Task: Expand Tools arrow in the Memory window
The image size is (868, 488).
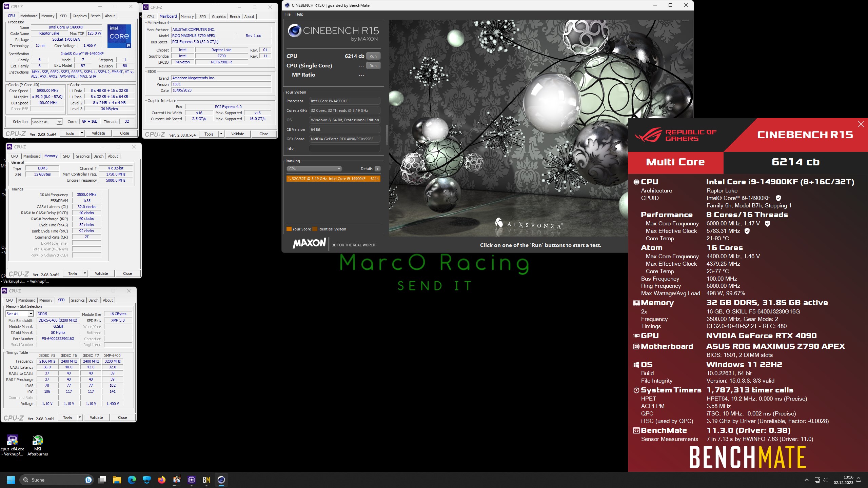Action: [85, 273]
